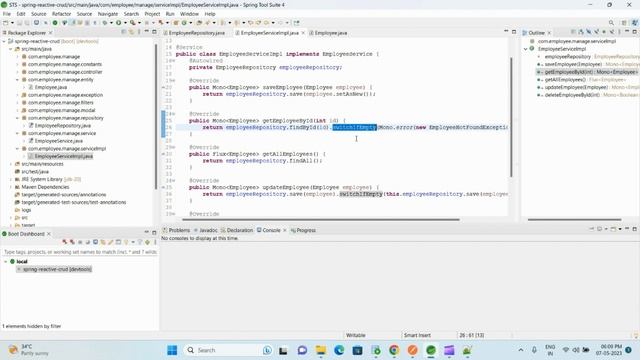
Task: Switch to the Spring perspective icon
Action: pyautogui.click(x=635, y=23)
